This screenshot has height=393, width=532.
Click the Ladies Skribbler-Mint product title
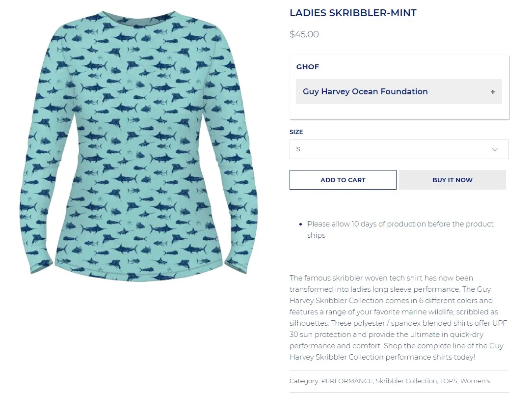point(353,13)
